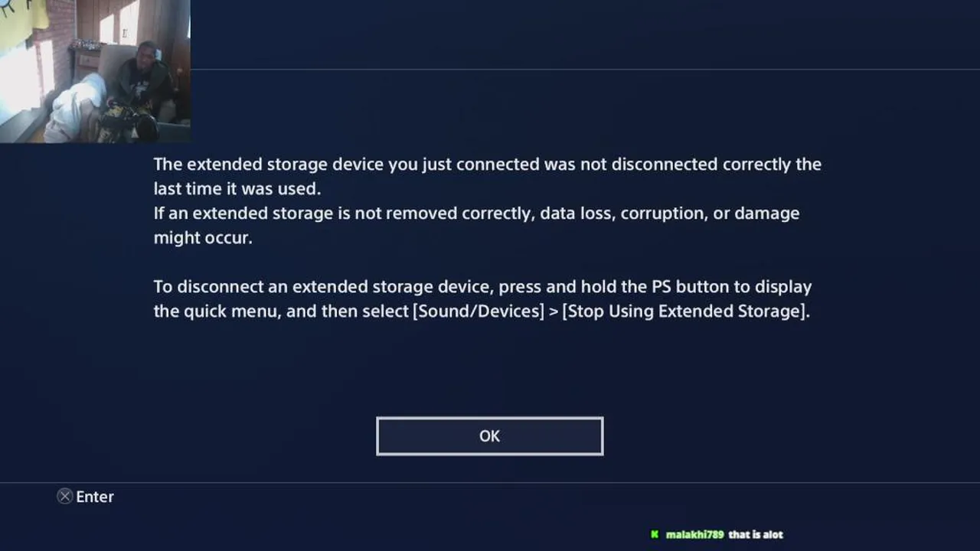980x551 pixels.
Task: Click the [Stop Using Extended Storage] text
Action: click(x=684, y=311)
